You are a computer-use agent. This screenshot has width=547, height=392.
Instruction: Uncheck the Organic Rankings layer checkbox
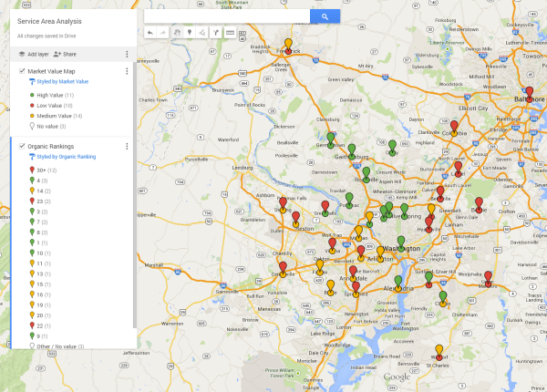click(22, 146)
